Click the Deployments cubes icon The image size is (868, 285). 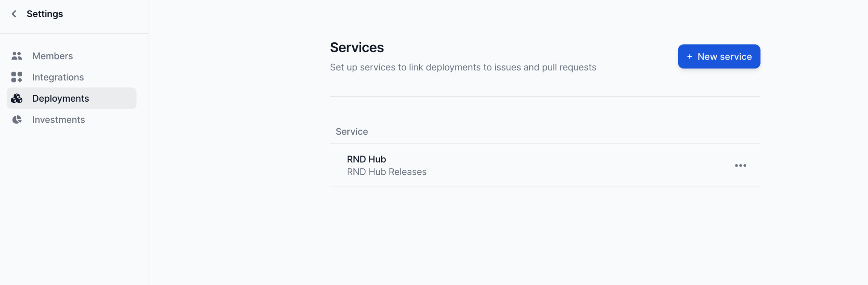click(x=17, y=98)
